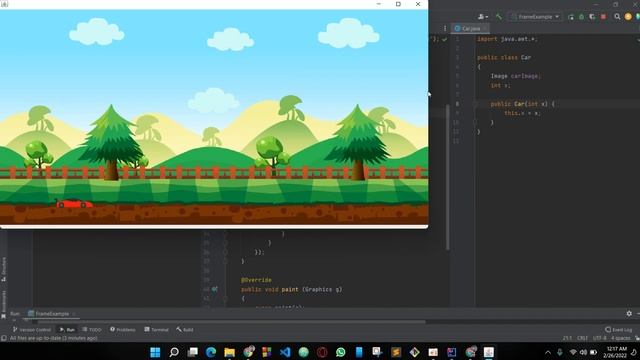The image size is (640, 360).
Task: Click the status message All files are up-to-date
Action: point(53,338)
